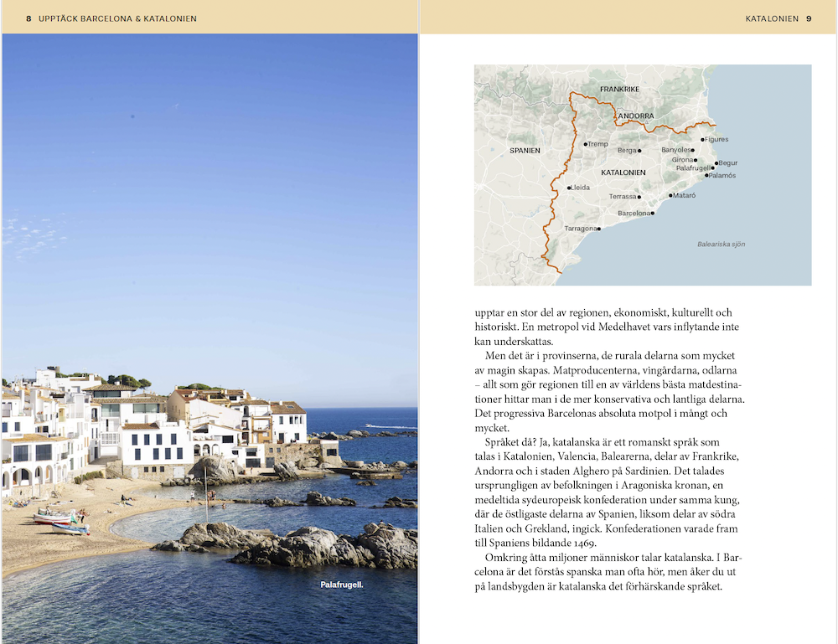The width and height of the screenshot is (838, 644).
Task: Click the Berga location dot
Action: (x=639, y=151)
